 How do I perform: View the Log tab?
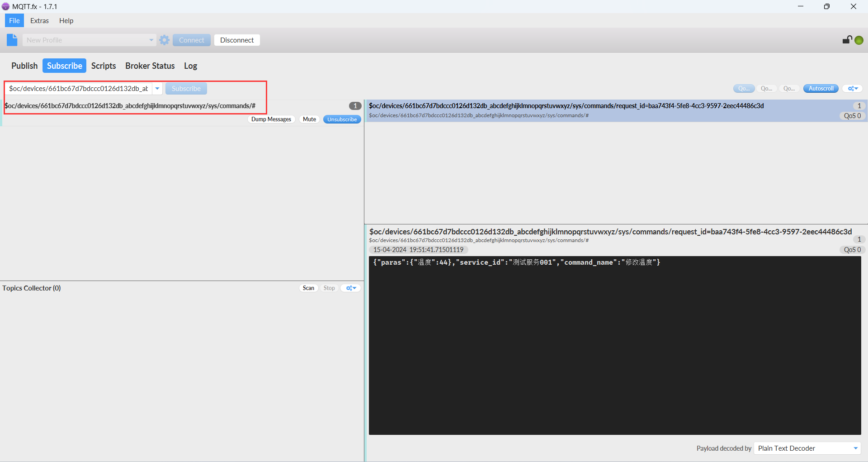(190, 66)
